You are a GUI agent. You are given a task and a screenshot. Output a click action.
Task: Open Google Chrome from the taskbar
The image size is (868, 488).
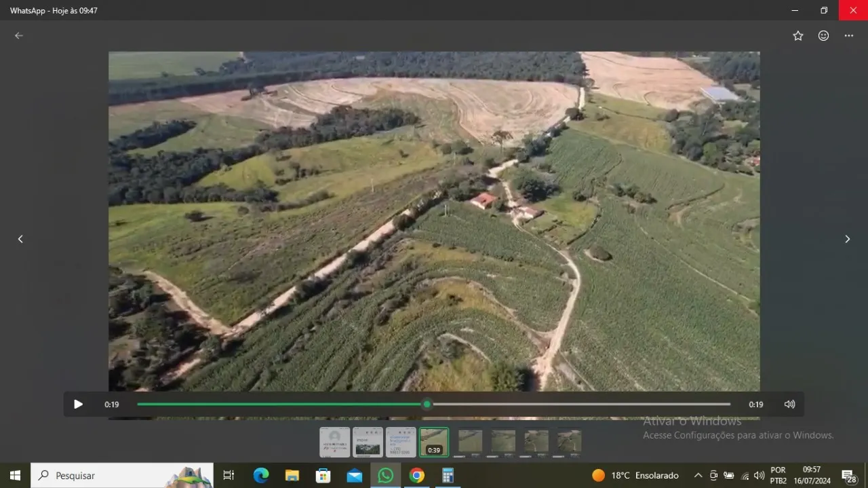click(x=417, y=475)
